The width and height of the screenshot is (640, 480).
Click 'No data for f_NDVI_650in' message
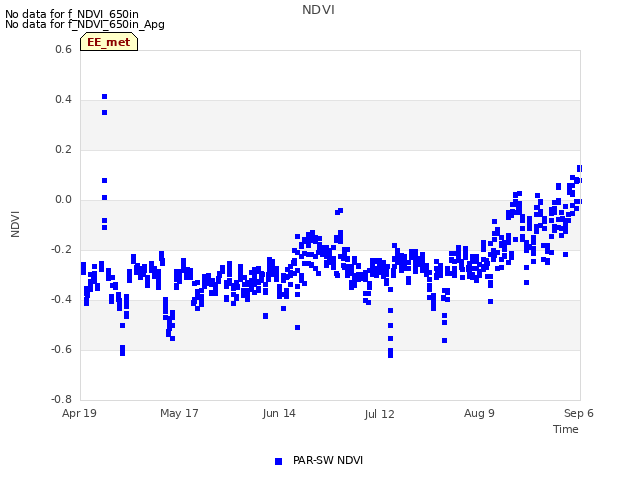(72, 14)
